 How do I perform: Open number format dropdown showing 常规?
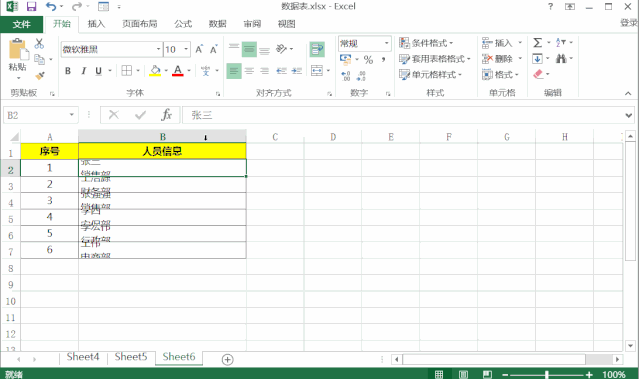tap(386, 43)
